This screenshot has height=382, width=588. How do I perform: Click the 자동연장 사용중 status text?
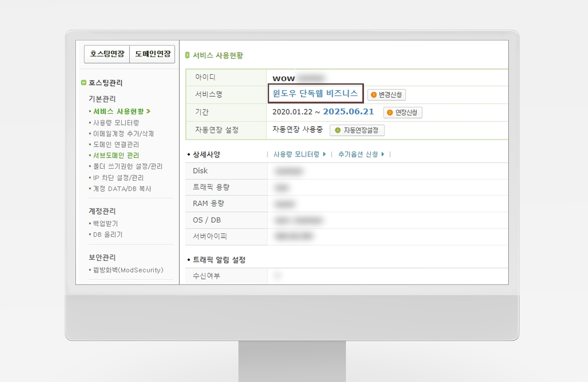(298, 129)
